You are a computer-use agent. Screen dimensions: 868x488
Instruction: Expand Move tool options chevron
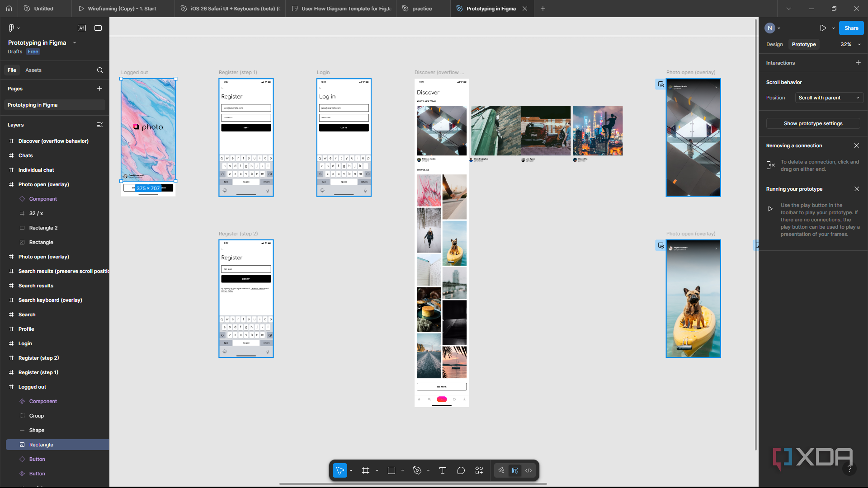[351, 470]
